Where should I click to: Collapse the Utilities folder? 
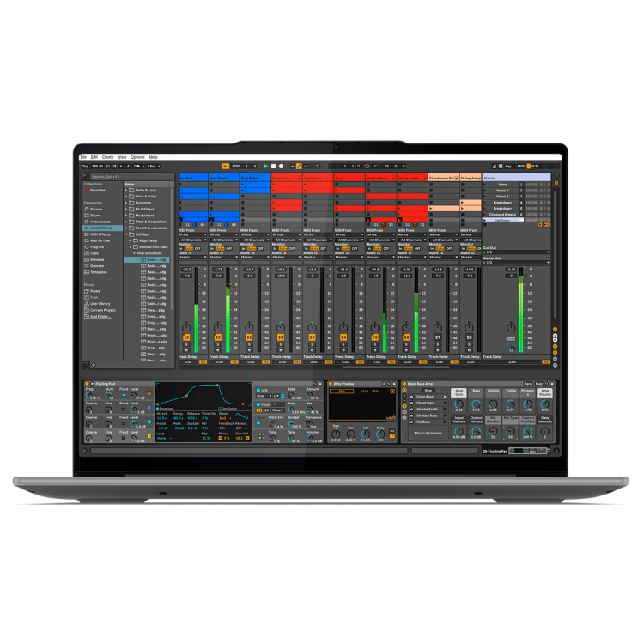click(x=126, y=234)
